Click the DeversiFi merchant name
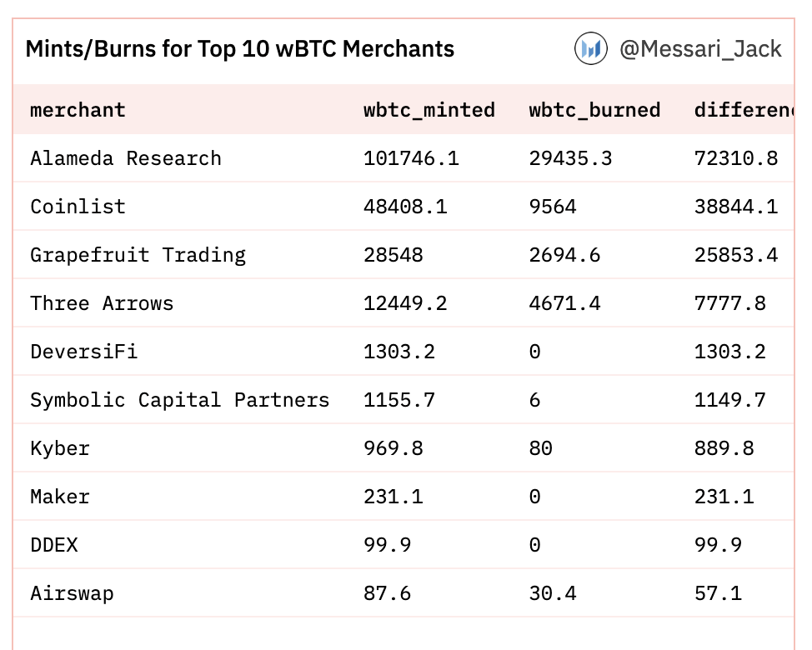 pyautogui.click(x=83, y=352)
